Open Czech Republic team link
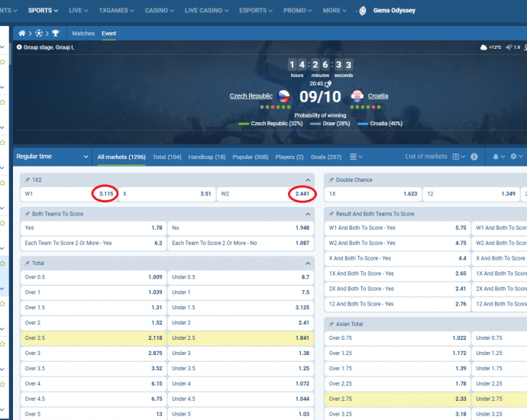The height and width of the screenshot is (420, 527). [251, 96]
